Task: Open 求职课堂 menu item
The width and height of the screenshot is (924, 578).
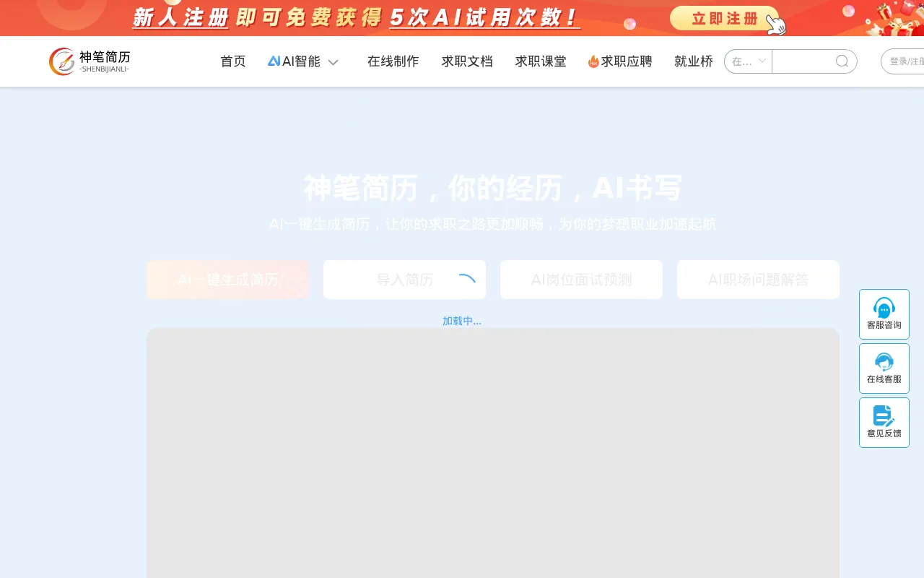Action: click(541, 61)
